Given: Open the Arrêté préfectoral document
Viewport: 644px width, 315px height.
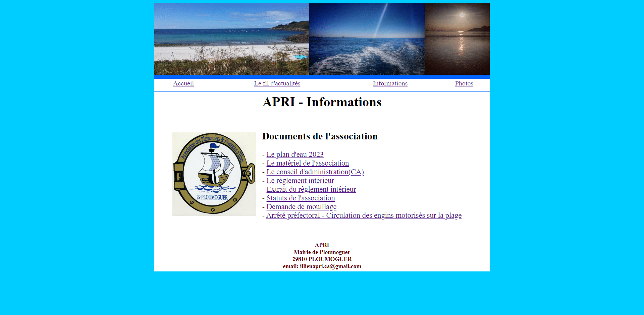Looking at the screenshot, I should 364,215.
